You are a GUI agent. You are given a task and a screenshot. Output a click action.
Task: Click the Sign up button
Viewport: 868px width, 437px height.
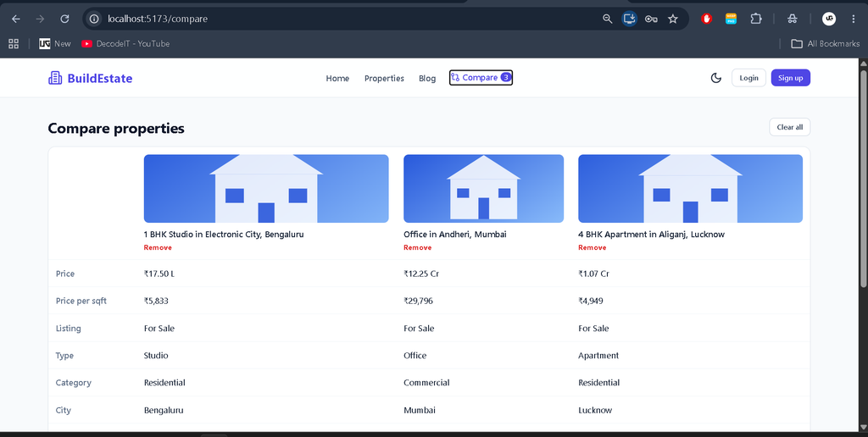791,78
